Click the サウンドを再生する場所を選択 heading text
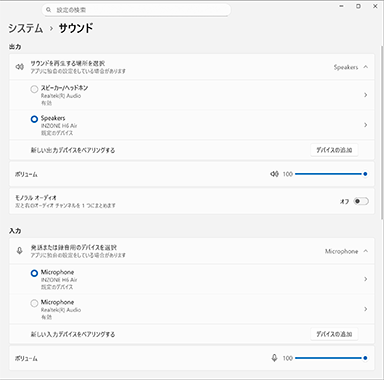This screenshot has height=380, width=384. tap(68, 63)
